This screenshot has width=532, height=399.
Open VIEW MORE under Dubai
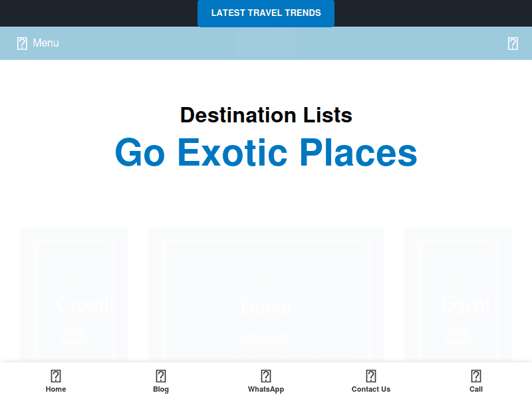coord(266,337)
